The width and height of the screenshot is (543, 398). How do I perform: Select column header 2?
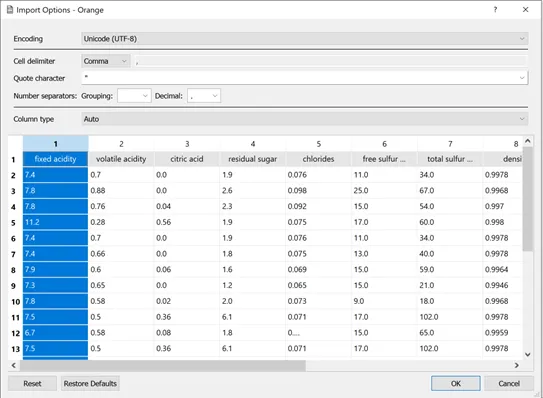[121, 144]
